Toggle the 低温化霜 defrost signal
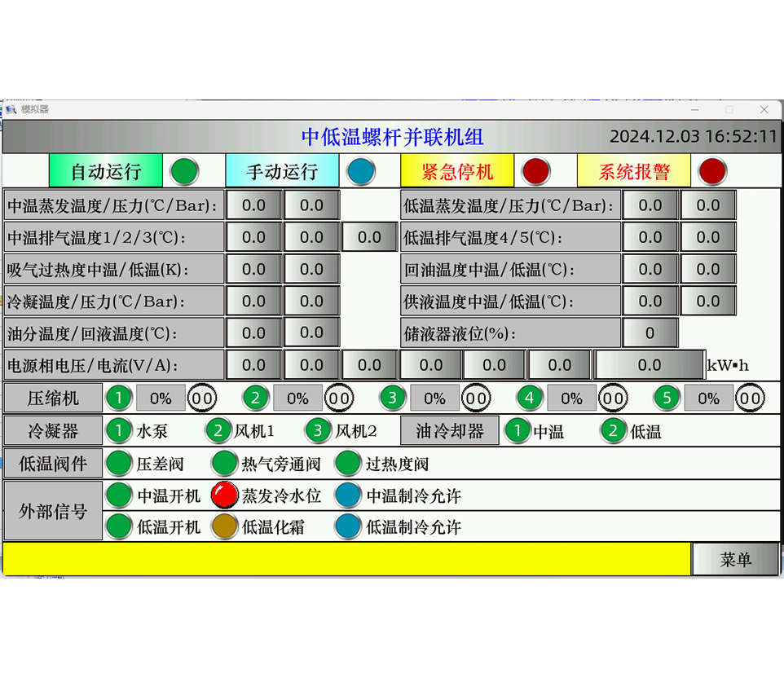Screen dimensions: 784x678 pyautogui.click(x=225, y=526)
